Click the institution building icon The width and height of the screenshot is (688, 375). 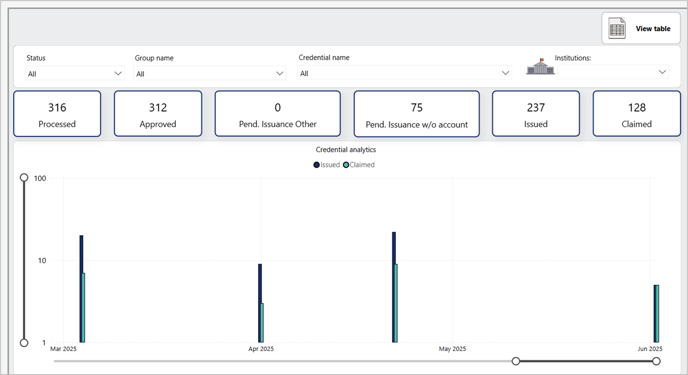(540, 66)
